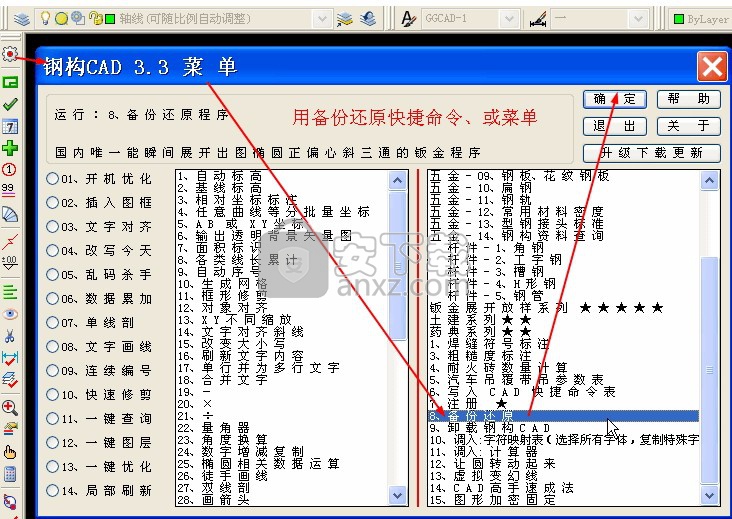Screen dimensions: 732x519
Task: Click the blue fan-shaped unfold icon
Action: coord(10,214)
